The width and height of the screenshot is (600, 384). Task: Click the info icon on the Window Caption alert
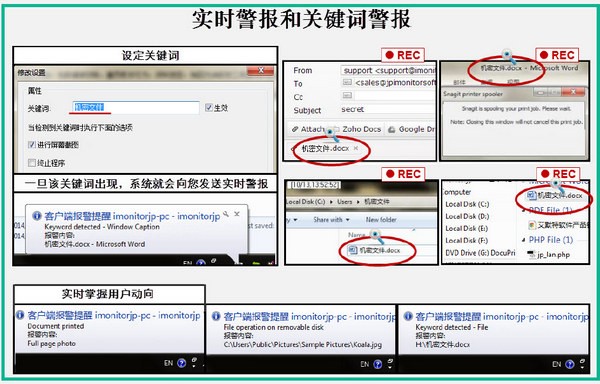tap(37, 216)
